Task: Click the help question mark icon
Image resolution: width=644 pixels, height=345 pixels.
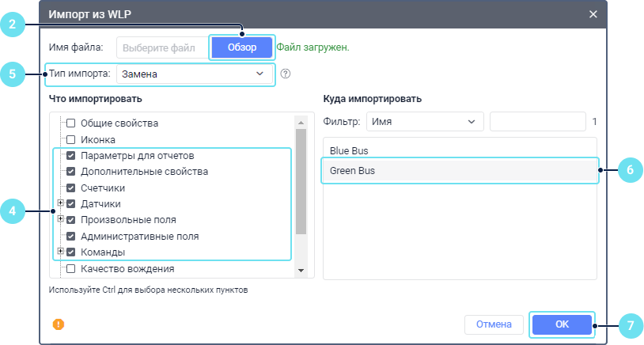Action: [x=286, y=74]
